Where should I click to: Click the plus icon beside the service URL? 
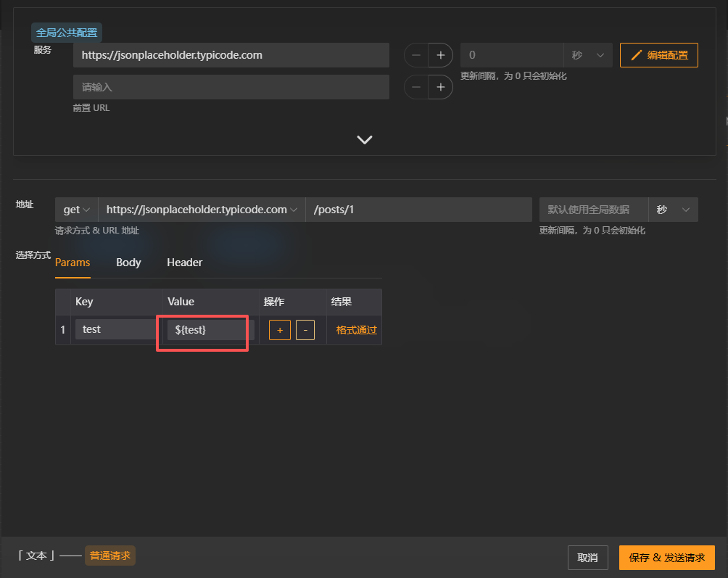click(x=441, y=55)
